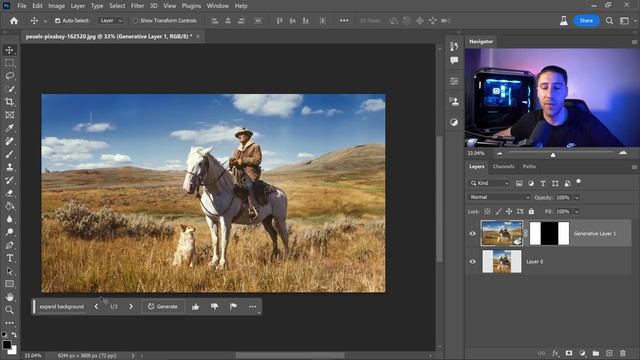This screenshot has width=640, height=360.
Task: Select the Pen tool
Action: point(9,245)
